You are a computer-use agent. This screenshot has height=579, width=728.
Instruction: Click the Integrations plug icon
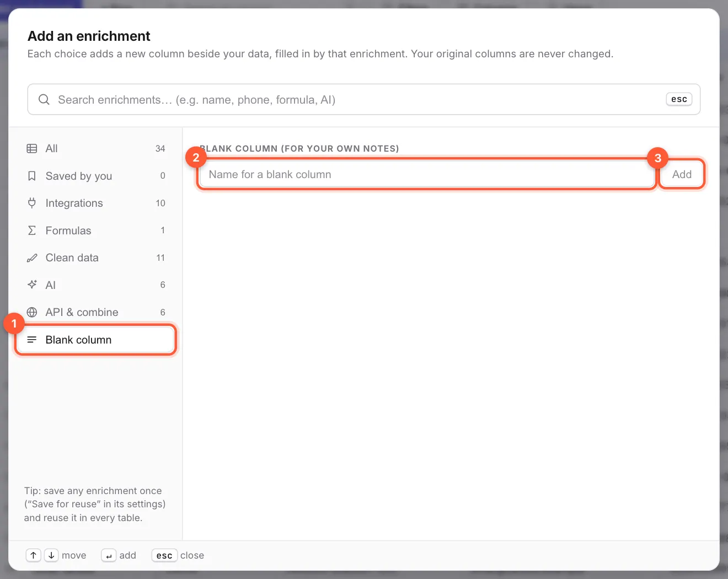tap(32, 203)
